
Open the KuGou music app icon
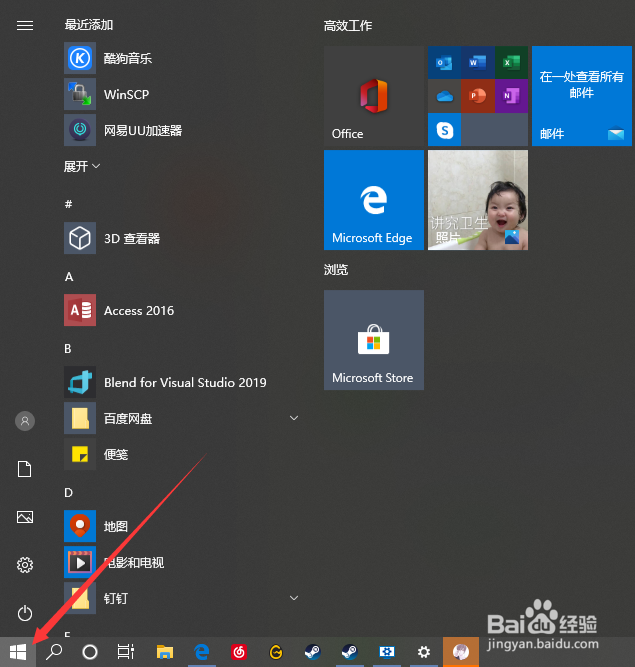pos(80,58)
